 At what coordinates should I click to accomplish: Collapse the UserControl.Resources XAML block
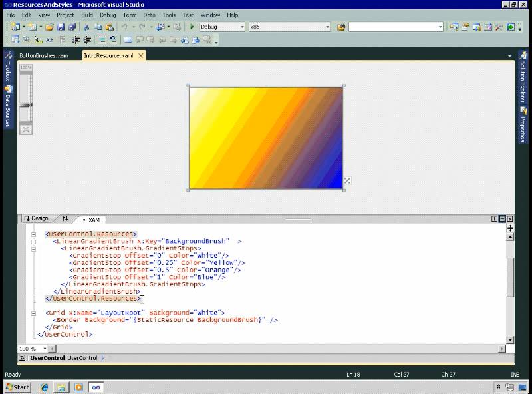pyautogui.click(x=33, y=234)
